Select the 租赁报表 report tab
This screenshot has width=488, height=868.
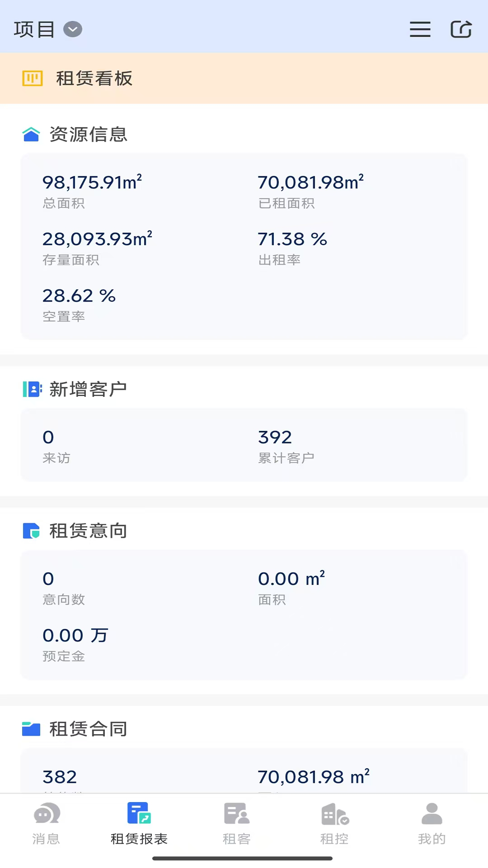coord(139,823)
